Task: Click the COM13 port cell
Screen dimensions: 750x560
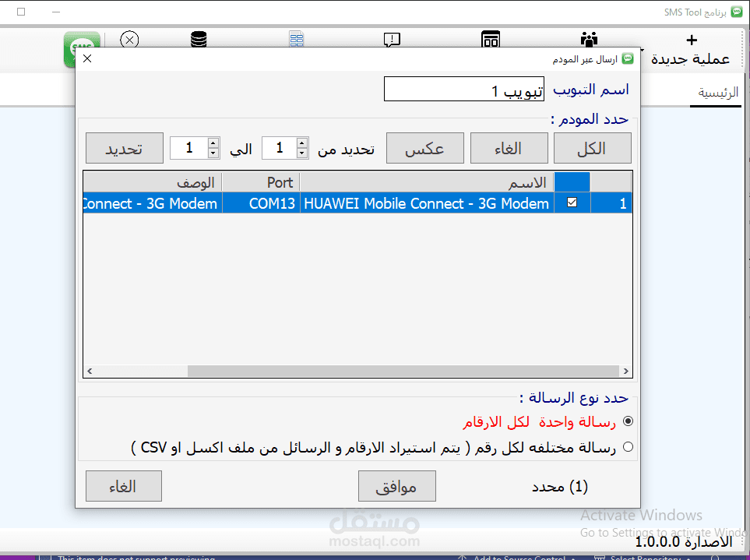Action: tap(261, 203)
